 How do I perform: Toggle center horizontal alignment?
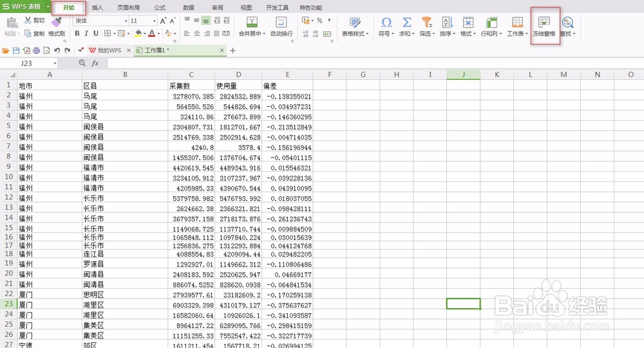click(x=196, y=33)
